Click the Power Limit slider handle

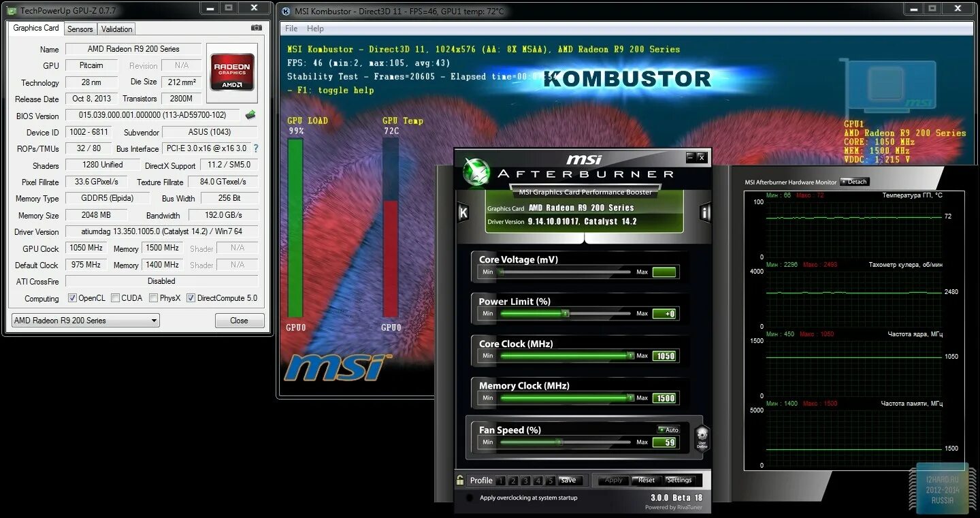[565, 314]
